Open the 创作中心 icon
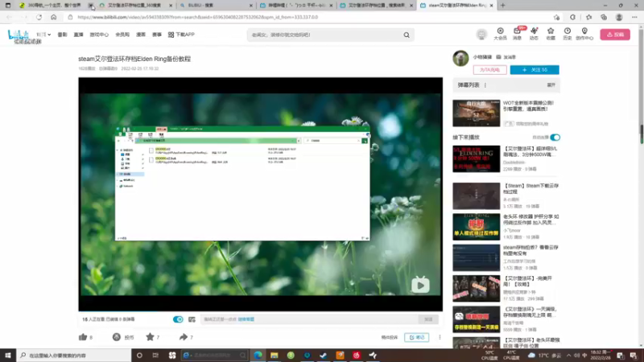Screen dimensions: 644x362 pos(584,34)
